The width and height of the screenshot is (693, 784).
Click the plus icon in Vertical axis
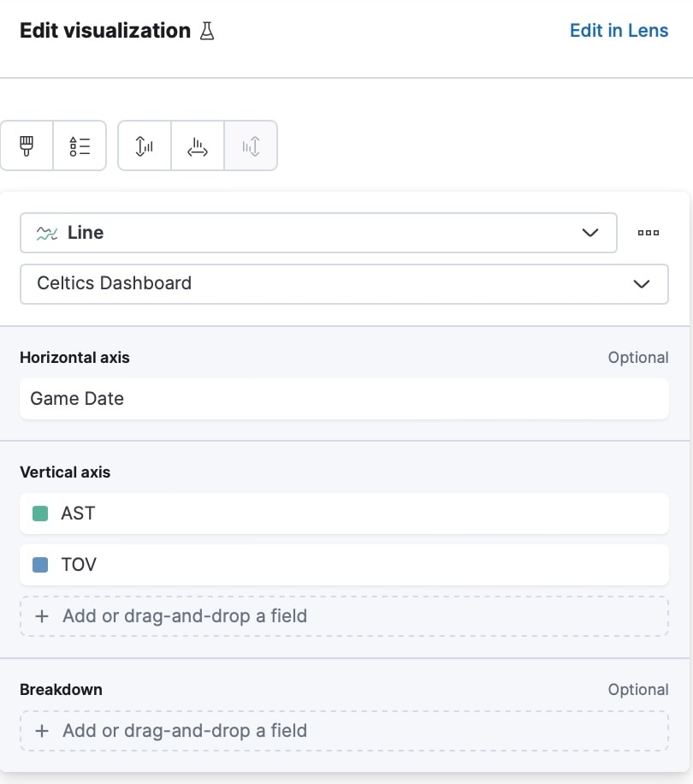click(x=42, y=616)
